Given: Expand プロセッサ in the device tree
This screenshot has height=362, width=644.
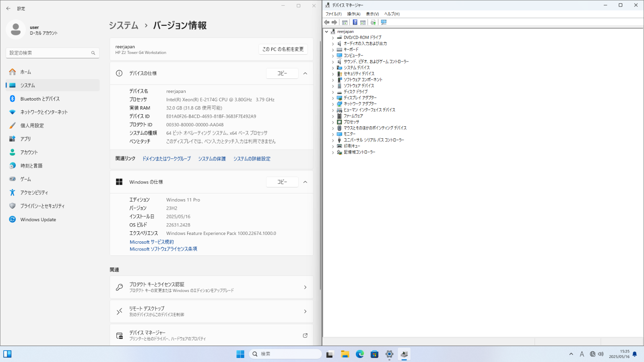Looking at the screenshot, I should pos(333,122).
